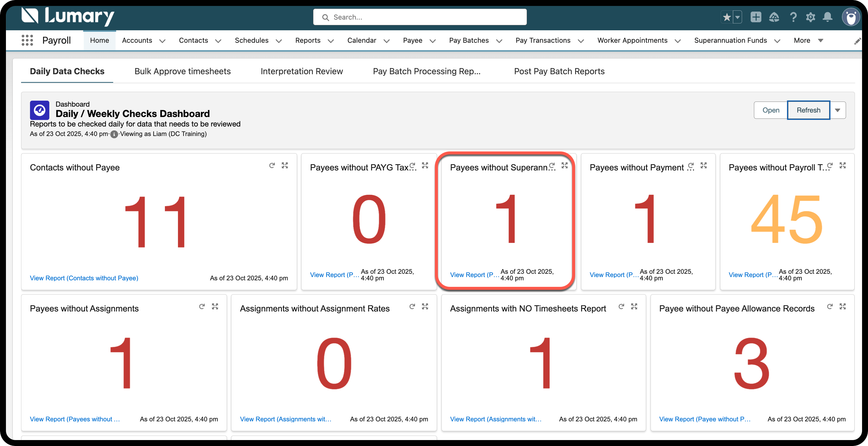The height and width of the screenshot is (446, 868).
Task: Open View Report (Contacts without Payee) link
Action: (x=84, y=278)
